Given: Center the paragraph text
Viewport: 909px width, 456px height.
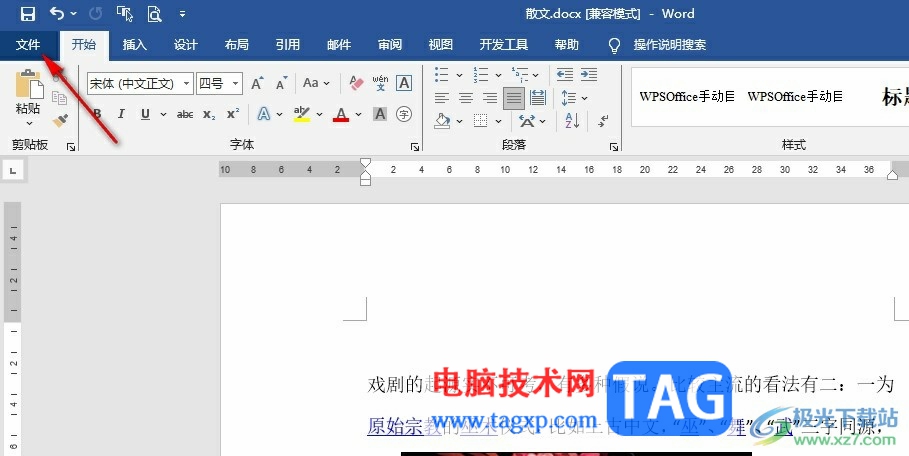Looking at the screenshot, I should point(466,98).
